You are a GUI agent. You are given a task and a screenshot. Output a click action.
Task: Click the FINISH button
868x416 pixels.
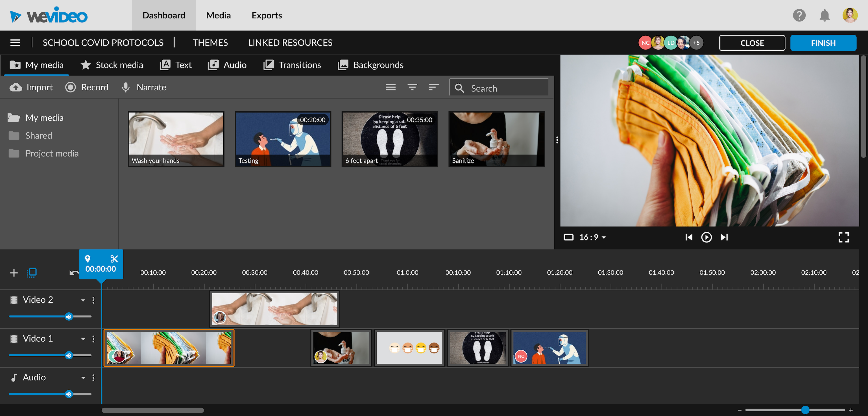click(823, 43)
